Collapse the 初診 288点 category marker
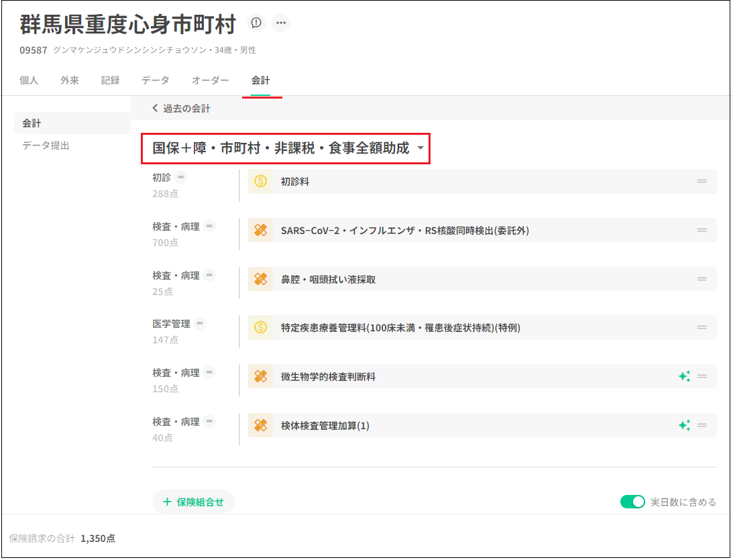Screen dimensions: 733x560 (x=181, y=178)
